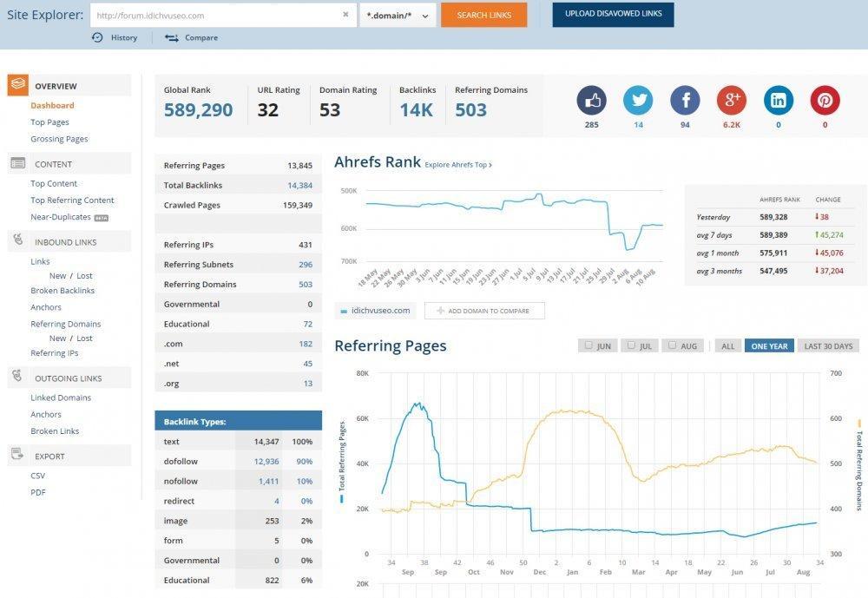Image resolution: width=868 pixels, height=598 pixels.
Task: Expand the Explore Ahrefs Top link
Action: pyautogui.click(x=458, y=165)
